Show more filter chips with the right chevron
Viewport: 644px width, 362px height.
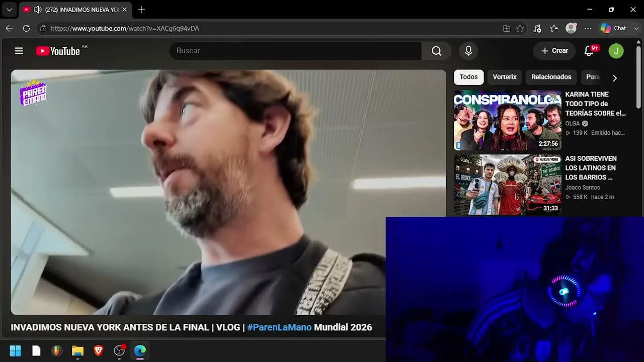coord(614,78)
